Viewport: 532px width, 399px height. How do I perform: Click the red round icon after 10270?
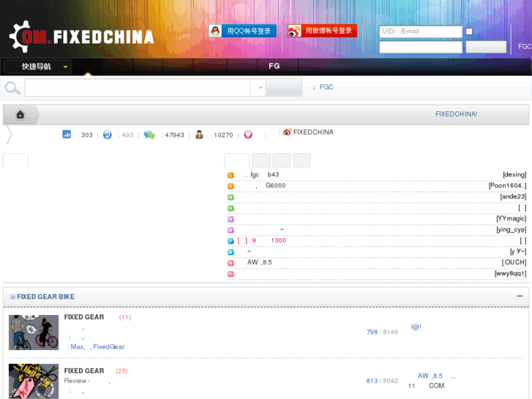(248, 135)
